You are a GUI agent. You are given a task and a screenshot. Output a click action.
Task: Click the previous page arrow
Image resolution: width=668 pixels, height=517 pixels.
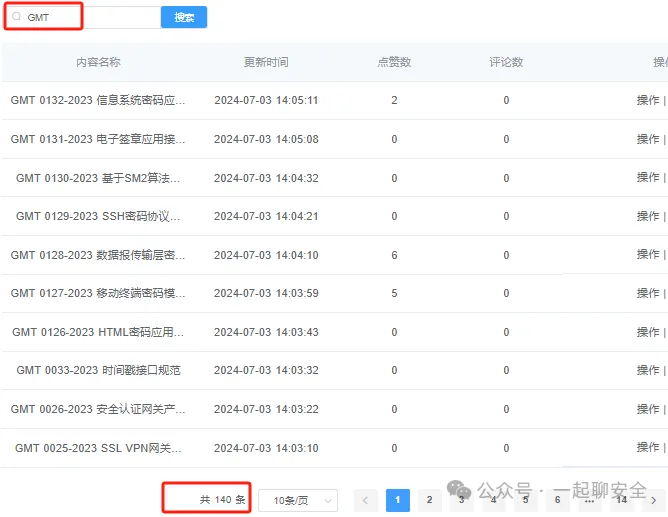[365, 500]
